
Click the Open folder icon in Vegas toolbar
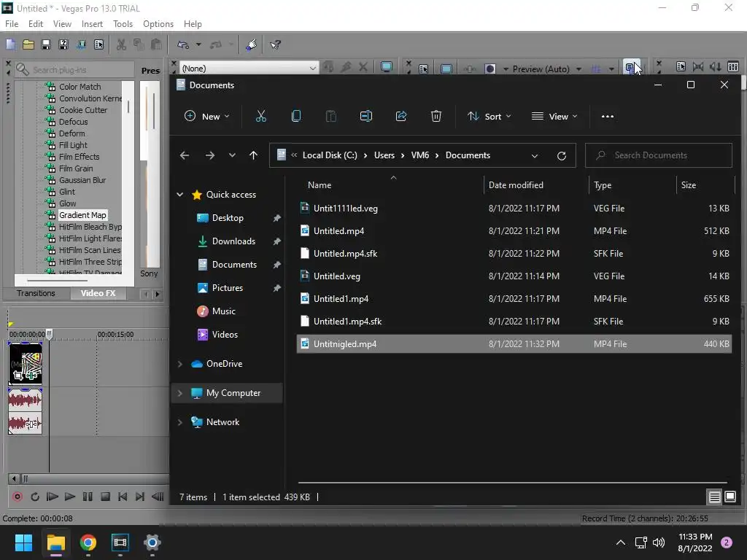coord(28,44)
